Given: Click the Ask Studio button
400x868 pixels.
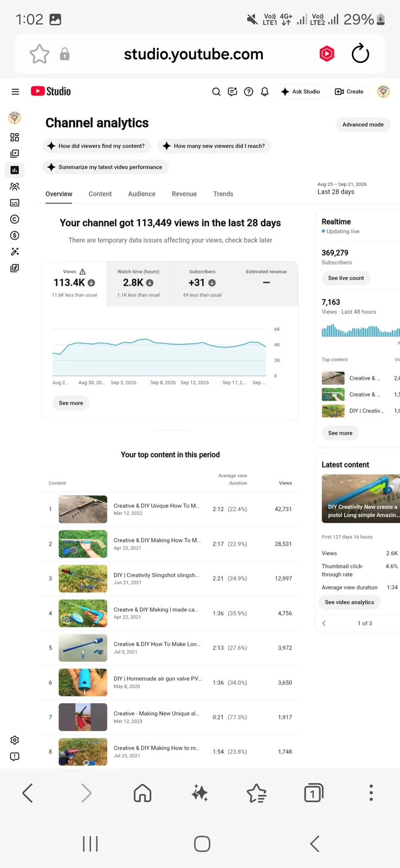Looking at the screenshot, I should pos(301,92).
